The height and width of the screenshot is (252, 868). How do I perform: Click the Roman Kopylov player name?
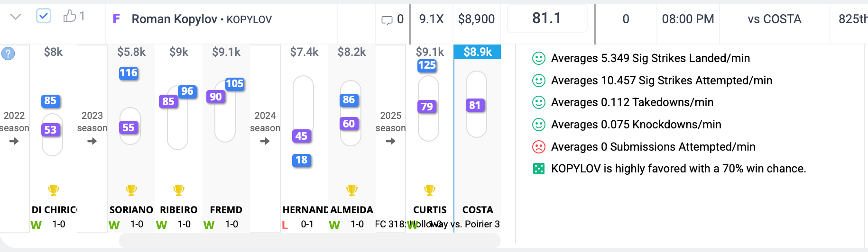pyautogui.click(x=174, y=19)
